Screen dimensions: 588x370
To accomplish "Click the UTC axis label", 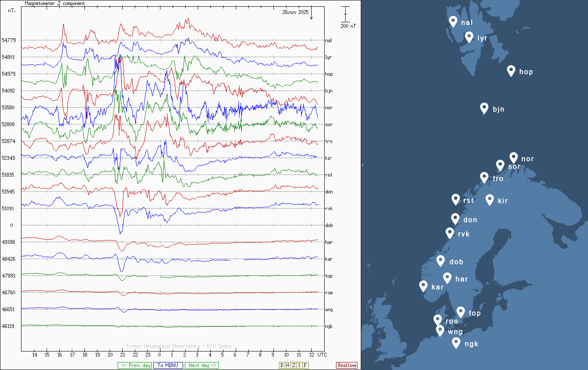I will click(x=322, y=354).
